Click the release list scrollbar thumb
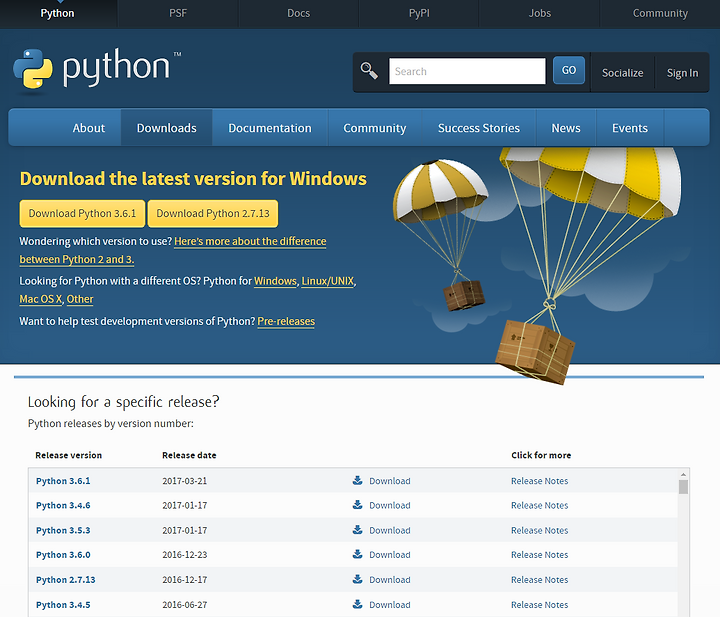 (683, 487)
